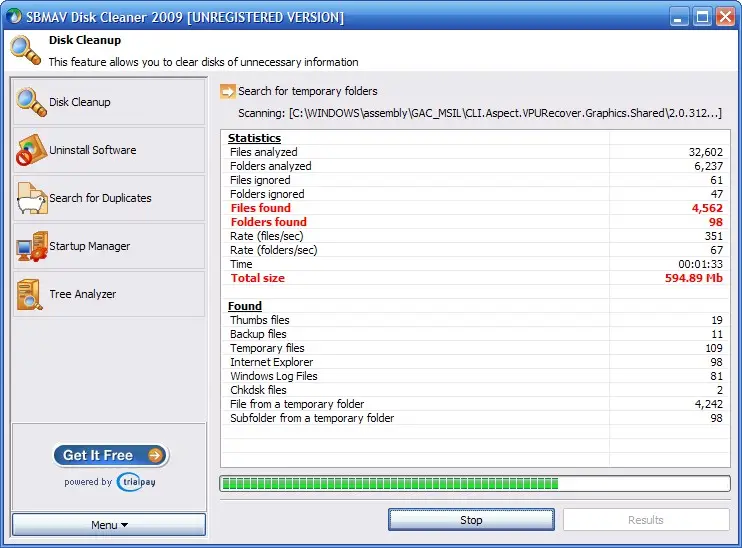Click the elapsed time 00:01:33
This screenshot has height=548, width=742.
700,264
